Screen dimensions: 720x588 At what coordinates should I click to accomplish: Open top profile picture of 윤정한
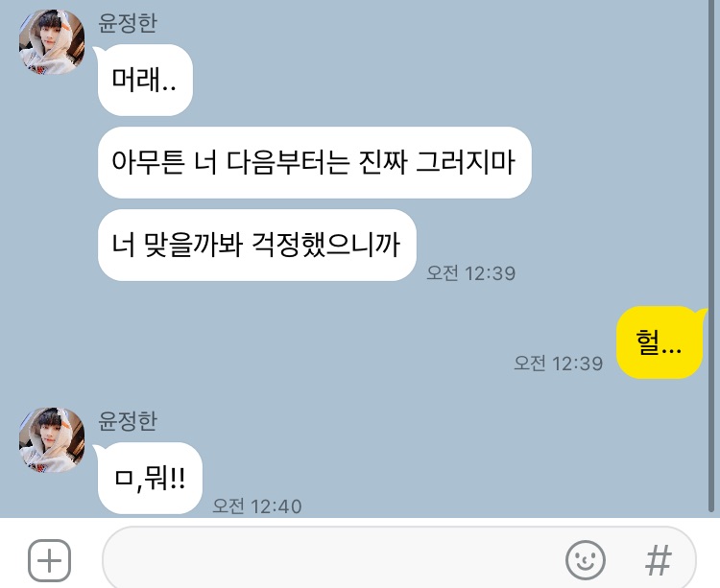[x=52, y=42]
